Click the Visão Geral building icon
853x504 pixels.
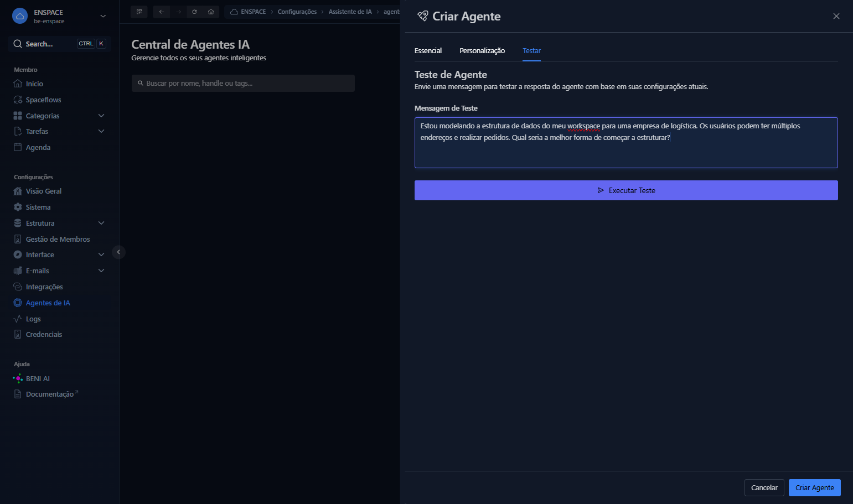(x=18, y=191)
